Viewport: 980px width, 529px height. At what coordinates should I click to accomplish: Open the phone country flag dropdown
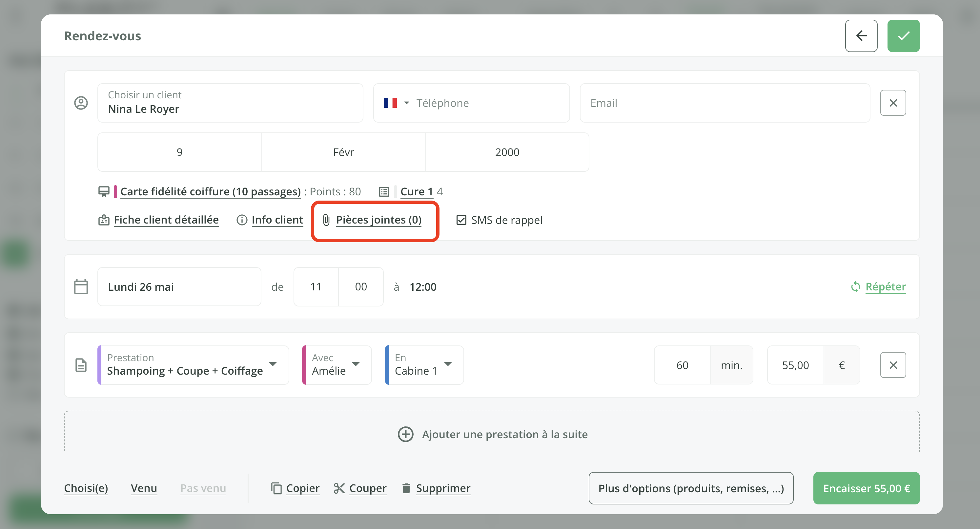click(x=397, y=103)
